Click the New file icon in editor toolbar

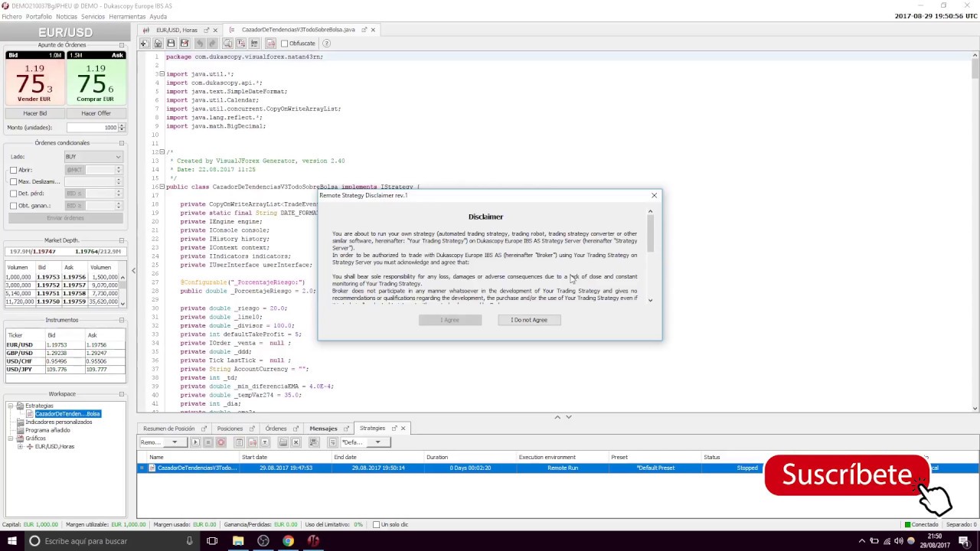click(144, 44)
